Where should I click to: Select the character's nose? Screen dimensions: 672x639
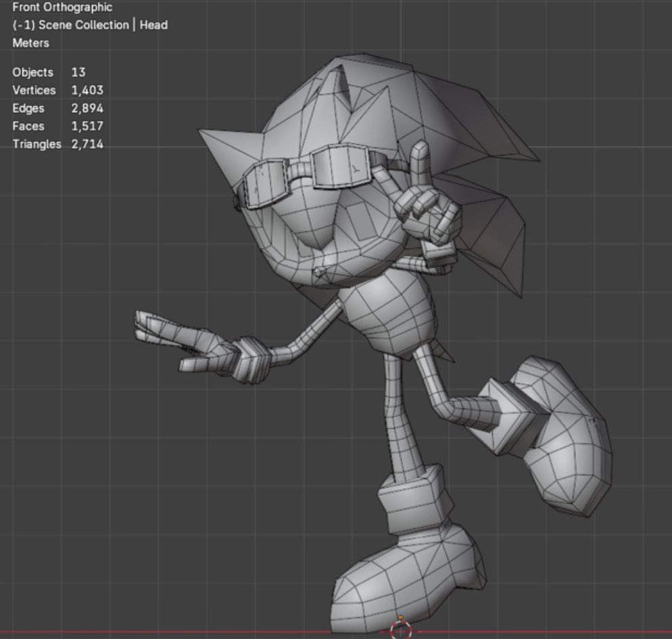[x=318, y=272]
